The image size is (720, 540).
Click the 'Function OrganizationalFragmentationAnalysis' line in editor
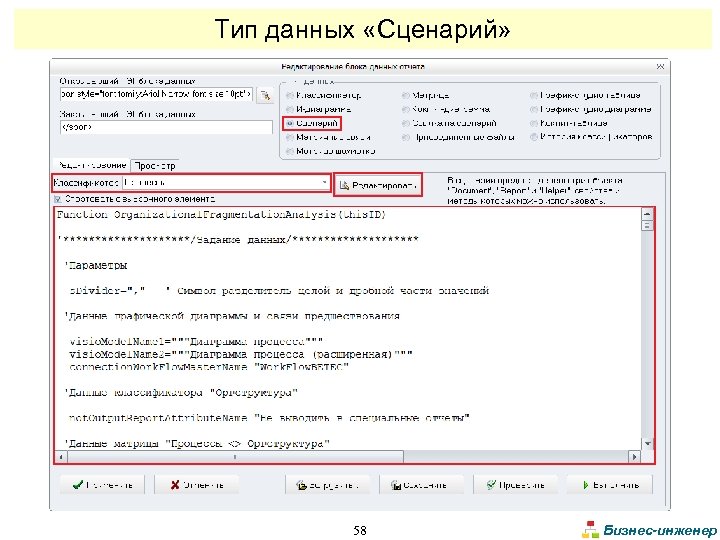click(221, 214)
